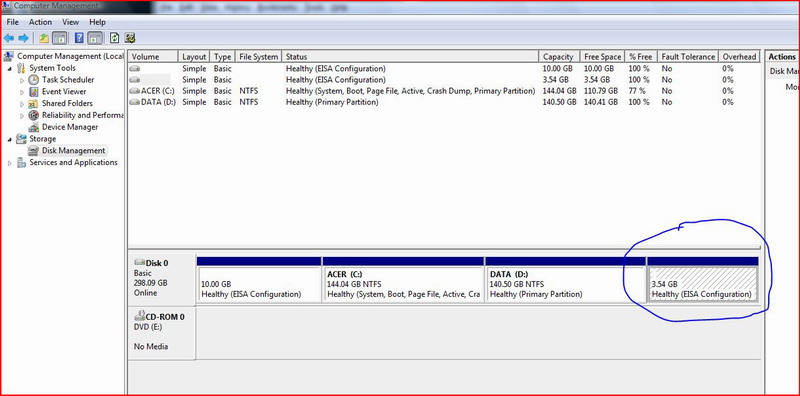Viewport: 800px width, 396px height.
Task: Click the 77 % free cell
Action: [637, 91]
